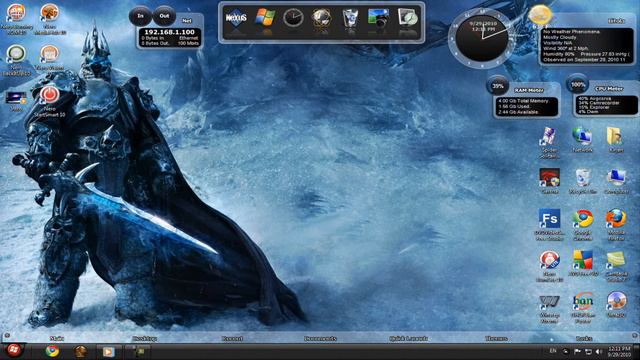Click the EN language indicator
640x360 pixels.
[x=553, y=351]
